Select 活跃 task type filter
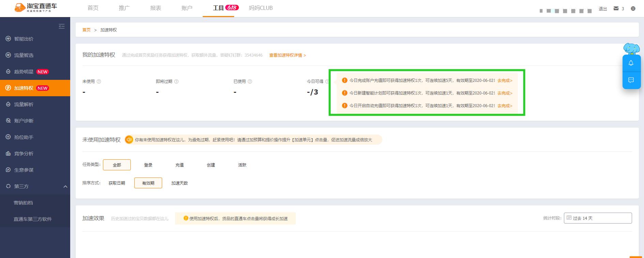Viewport: 644px width, 258px height. coord(242,165)
